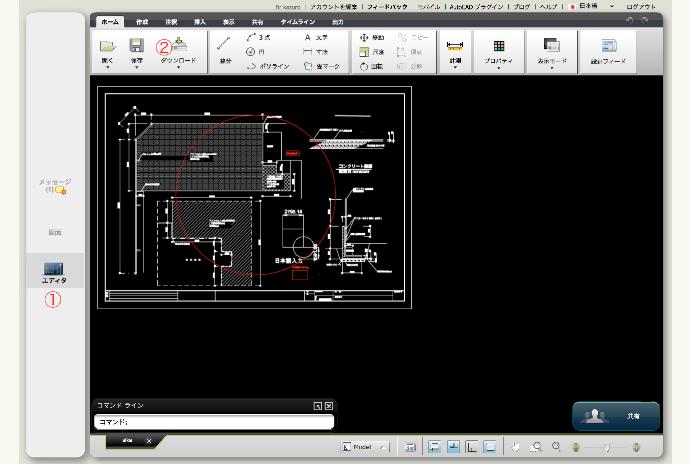Expand the 保存 (Save) dropdown arrow
The image size is (690, 464).
[x=136, y=68]
